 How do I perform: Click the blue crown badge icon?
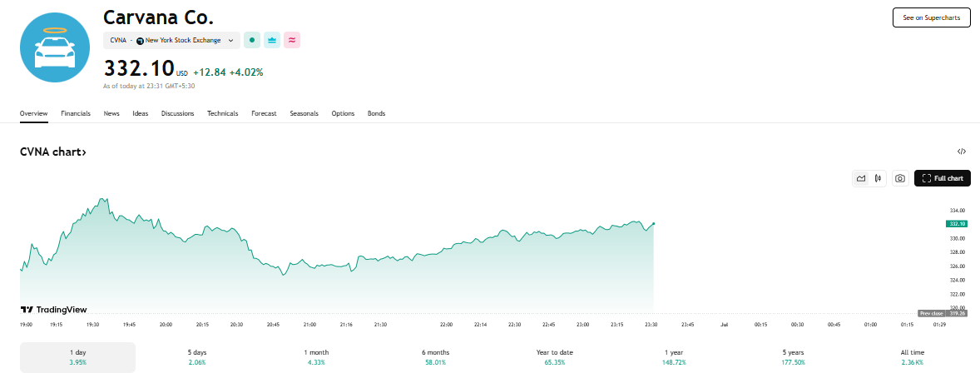click(272, 40)
